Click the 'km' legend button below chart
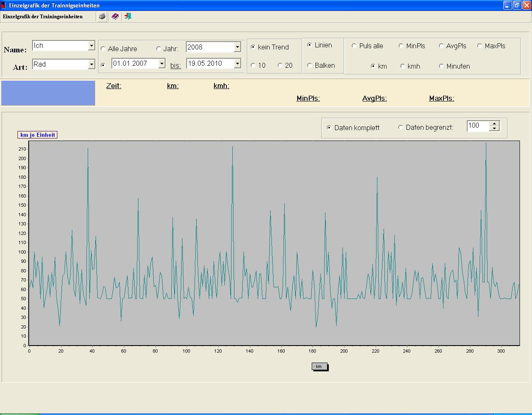The height and width of the screenshot is (415, 532). [x=319, y=366]
